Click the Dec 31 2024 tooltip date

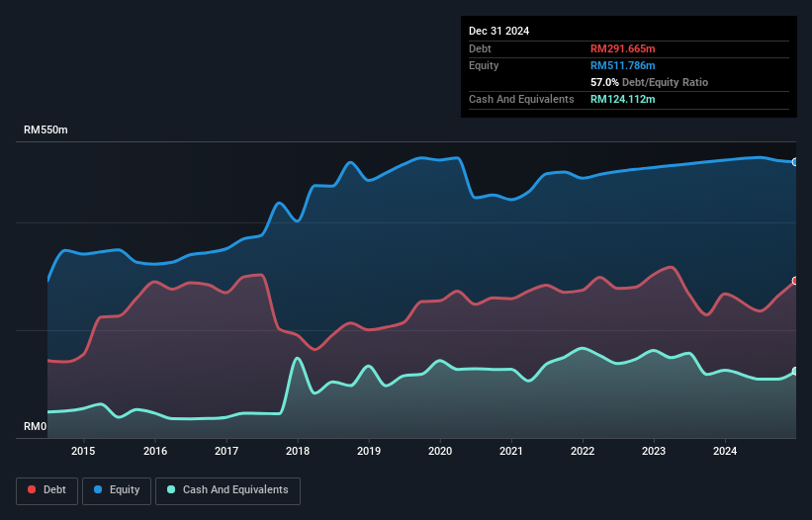click(498, 31)
